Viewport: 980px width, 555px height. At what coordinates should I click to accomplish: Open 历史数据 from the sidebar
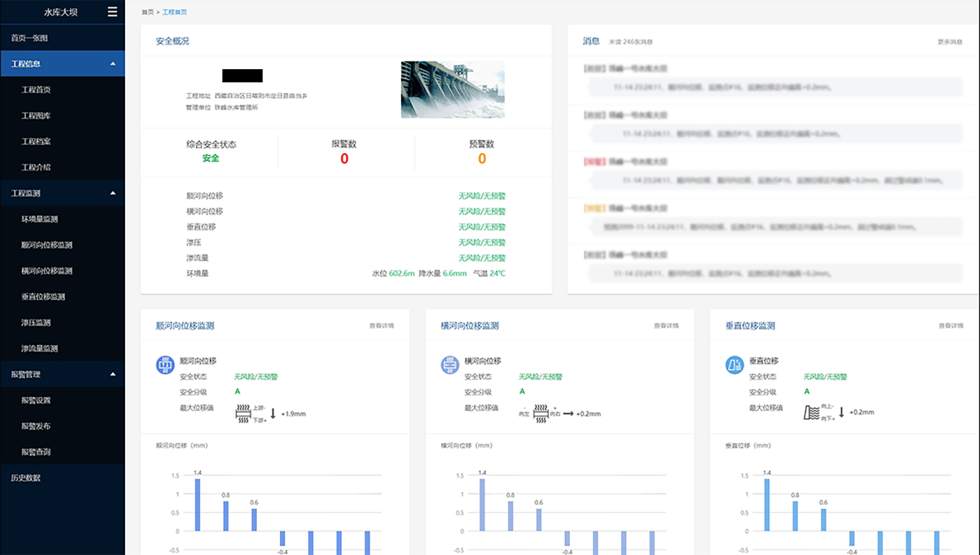26,478
